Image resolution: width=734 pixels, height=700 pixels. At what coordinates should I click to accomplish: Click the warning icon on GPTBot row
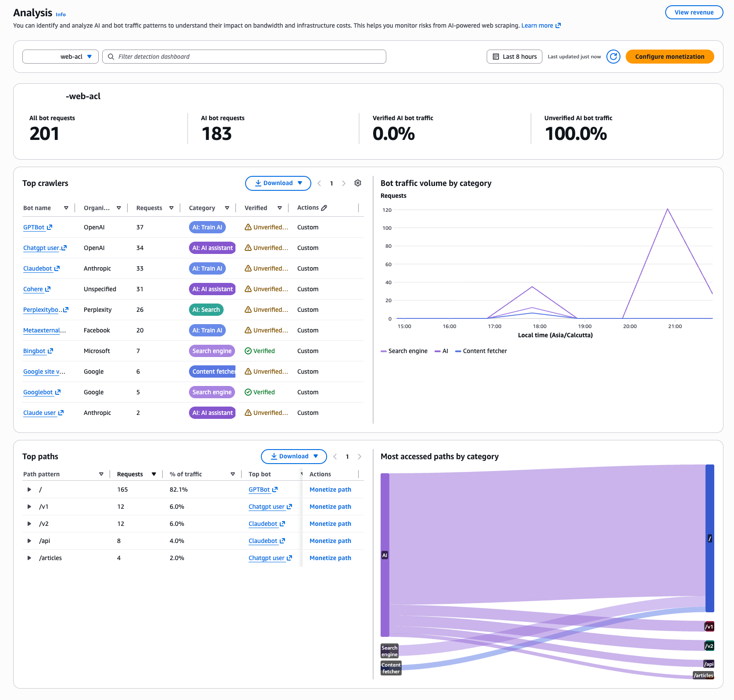[x=248, y=227]
